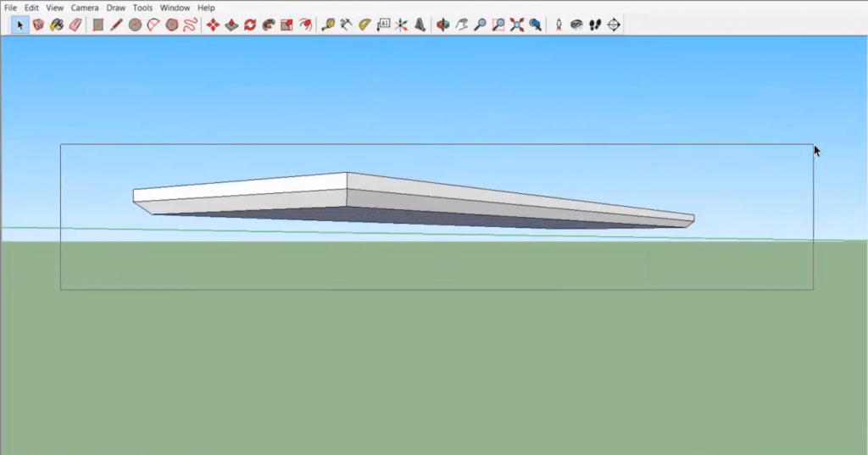Pick the Line pencil tool

(116, 25)
